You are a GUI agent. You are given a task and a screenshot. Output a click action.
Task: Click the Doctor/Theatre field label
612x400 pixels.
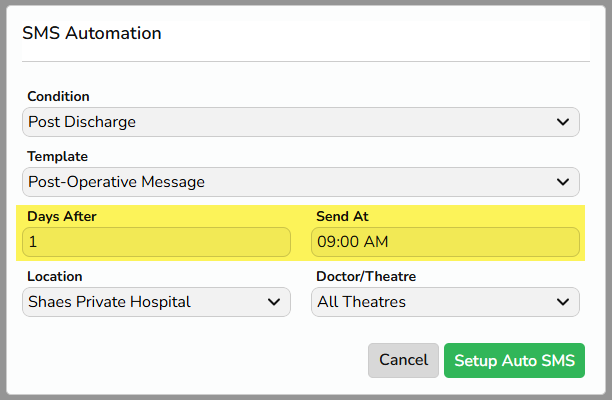pyautogui.click(x=366, y=277)
